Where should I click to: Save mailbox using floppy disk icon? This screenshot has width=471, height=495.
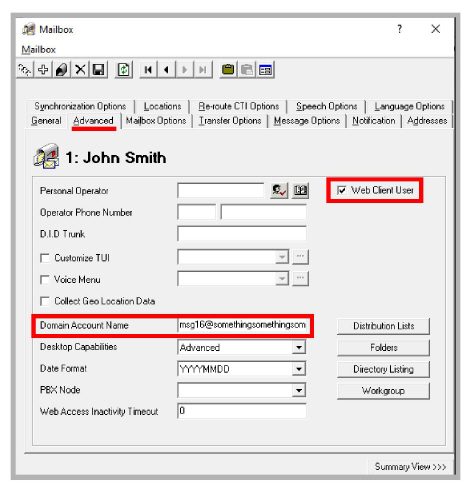[x=98, y=70]
